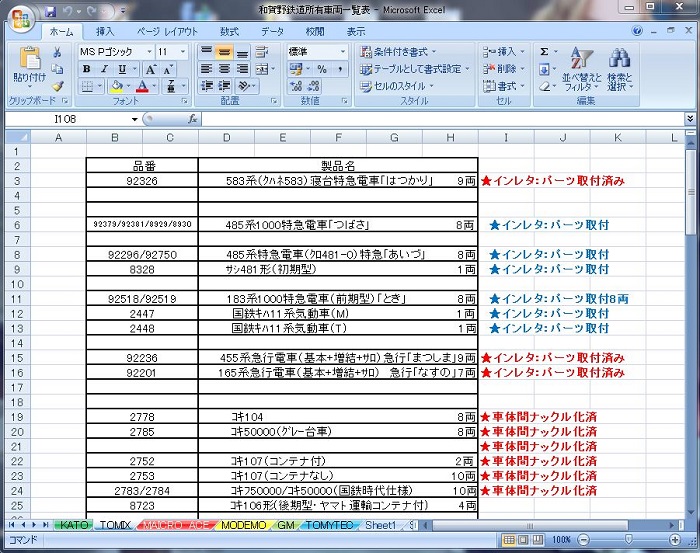Decrease indent
700x553 pixels.
click(x=206, y=86)
